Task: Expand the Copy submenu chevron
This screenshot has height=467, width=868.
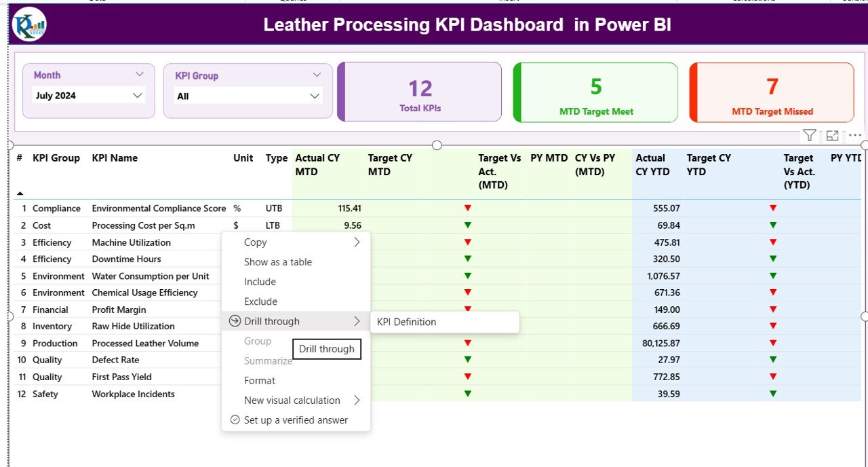Action: [x=357, y=242]
